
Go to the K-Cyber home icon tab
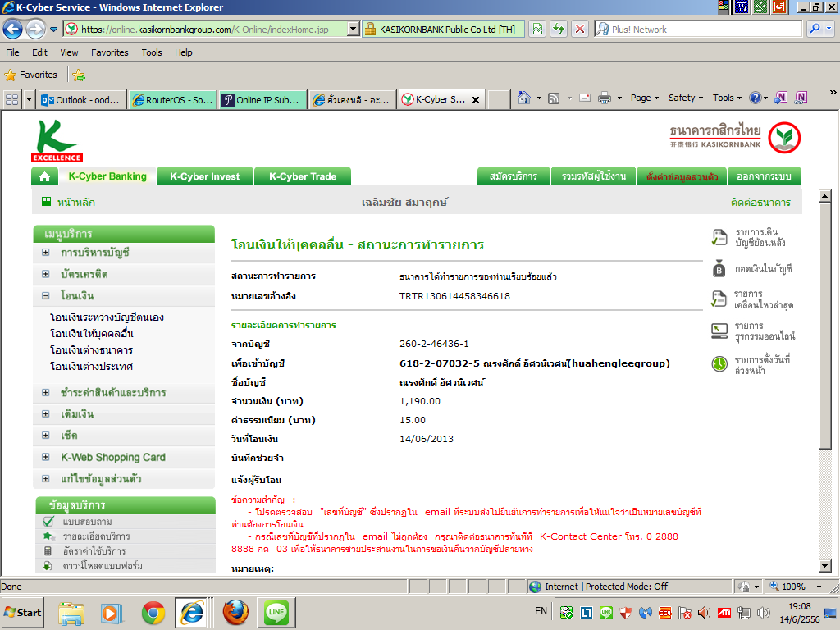pos(44,176)
